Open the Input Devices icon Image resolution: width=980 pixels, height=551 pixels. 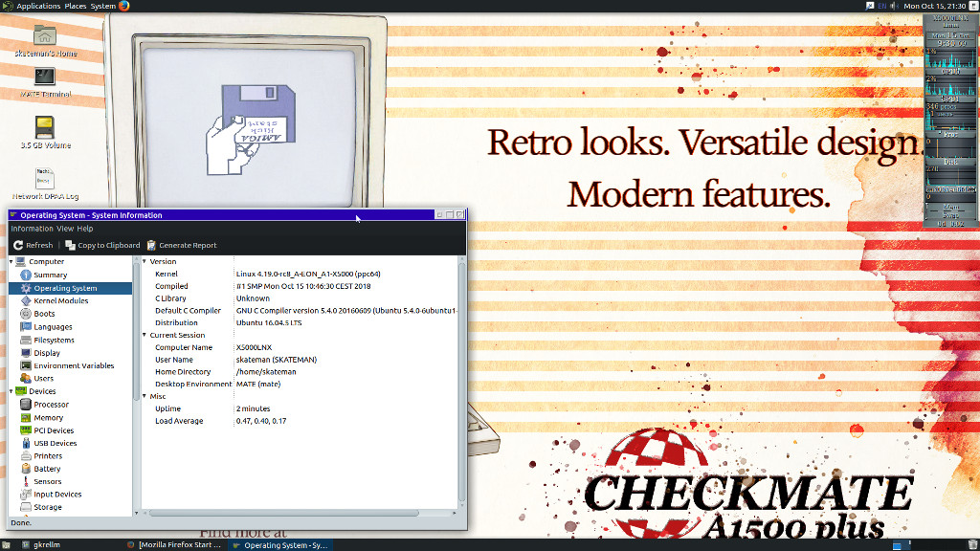(x=26, y=495)
